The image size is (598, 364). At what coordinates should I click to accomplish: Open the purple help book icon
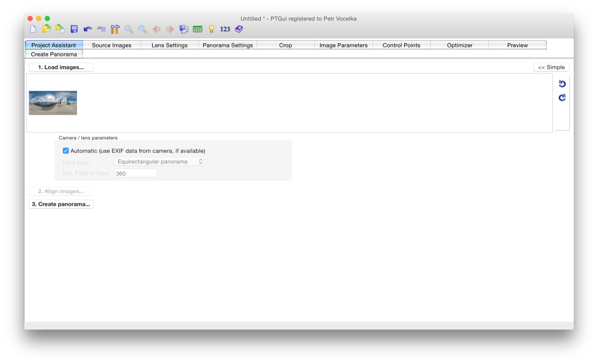coord(239,29)
